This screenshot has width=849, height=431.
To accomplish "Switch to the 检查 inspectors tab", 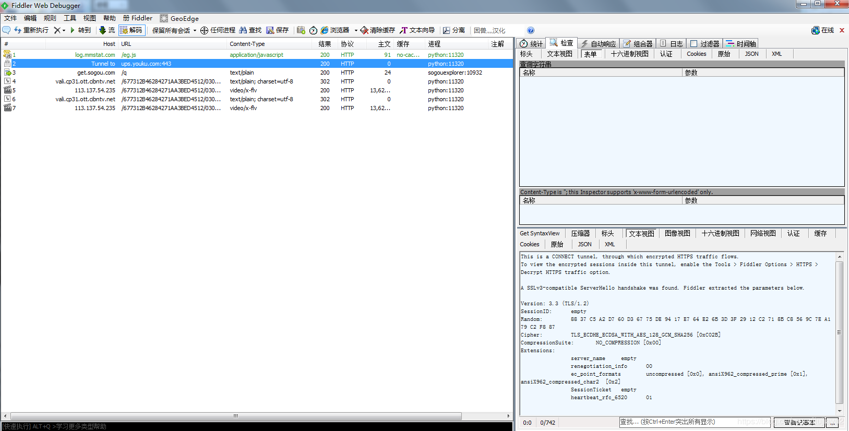I will coord(561,43).
